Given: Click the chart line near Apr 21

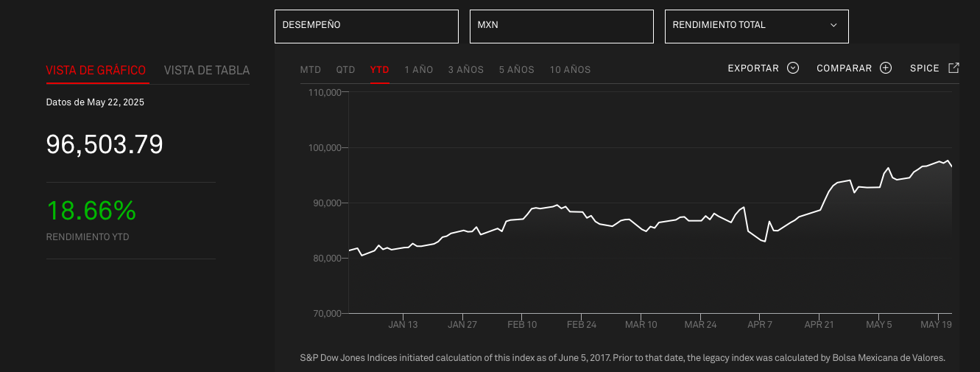Looking at the screenshot, I should pyautogui.click(x=819, y=210).
